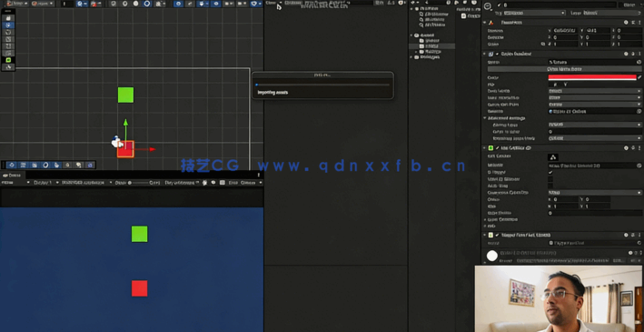Click the ring icon in bottom overlay bar
The image size is (644, 332).
click(x=45, y=165)
